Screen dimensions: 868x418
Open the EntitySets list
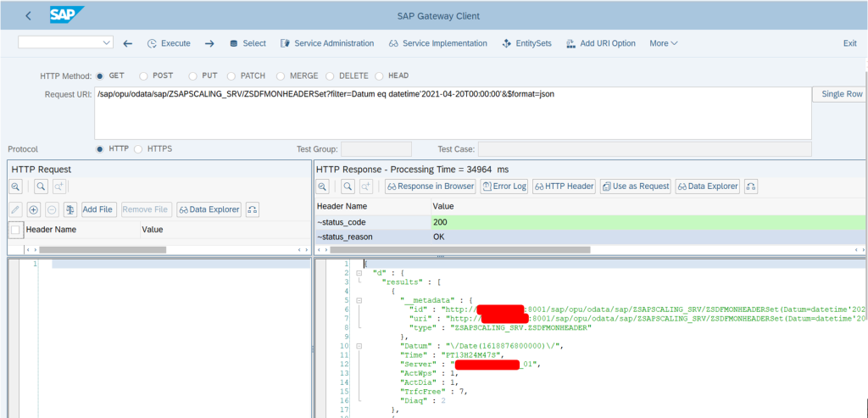click(526, 43)
